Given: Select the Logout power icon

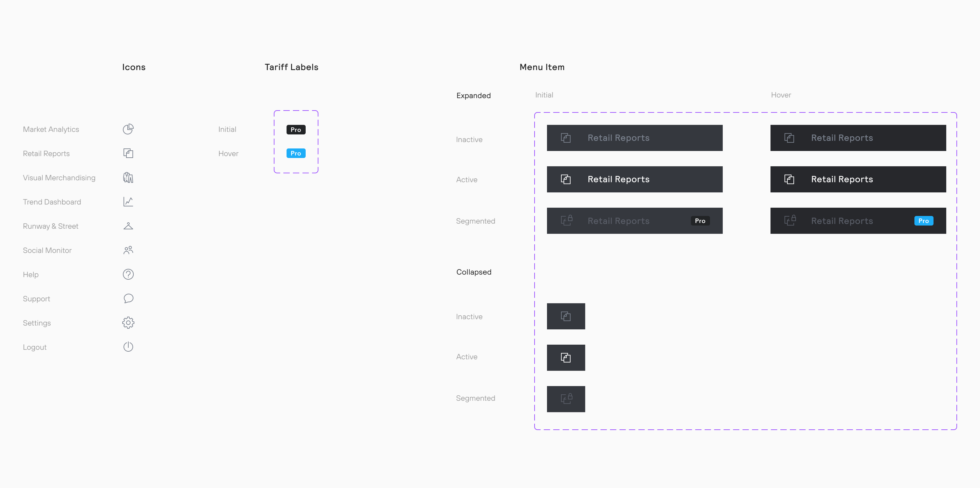Looking at the screenshot, I should pos(127,347).
